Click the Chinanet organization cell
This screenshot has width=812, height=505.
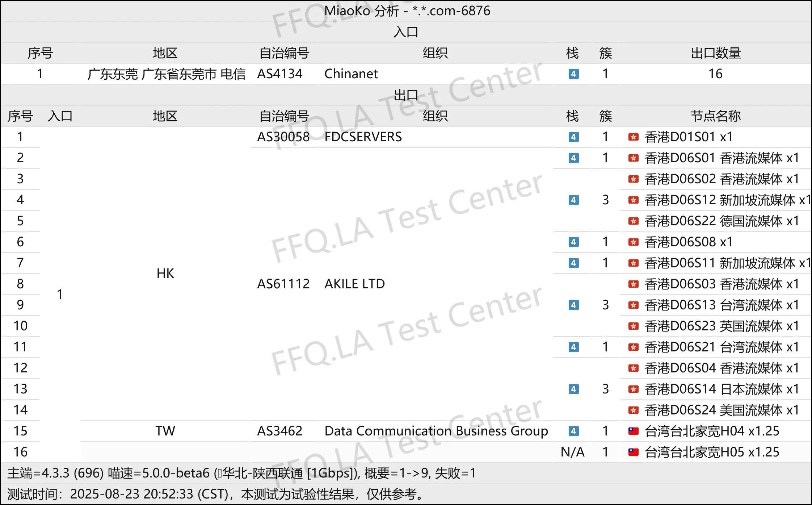tap(351, 74)
